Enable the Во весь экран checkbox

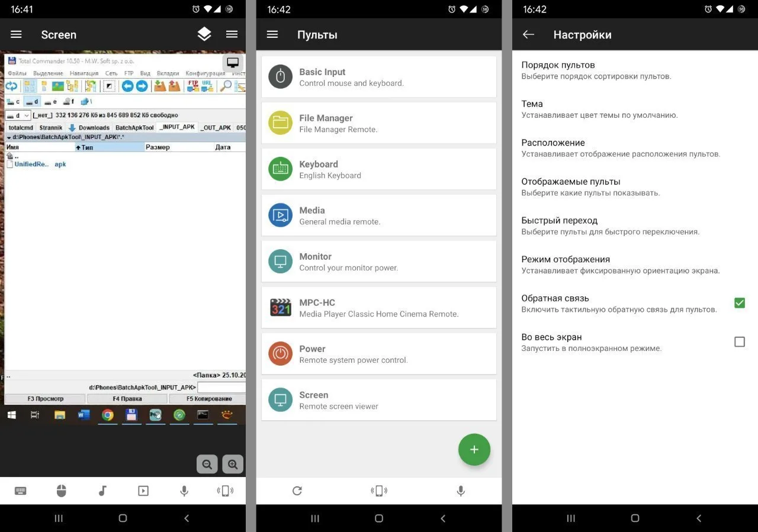click(x=740, y=342)
